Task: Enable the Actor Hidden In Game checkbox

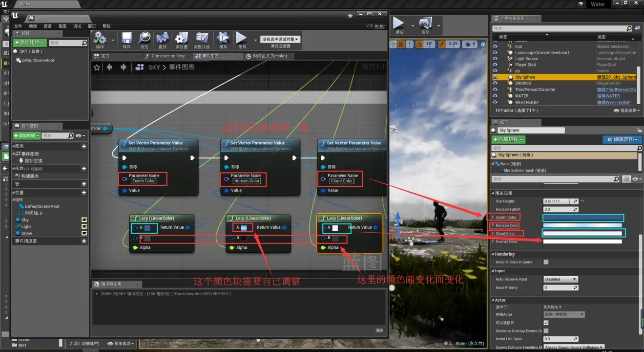Action: click(546, 262)
